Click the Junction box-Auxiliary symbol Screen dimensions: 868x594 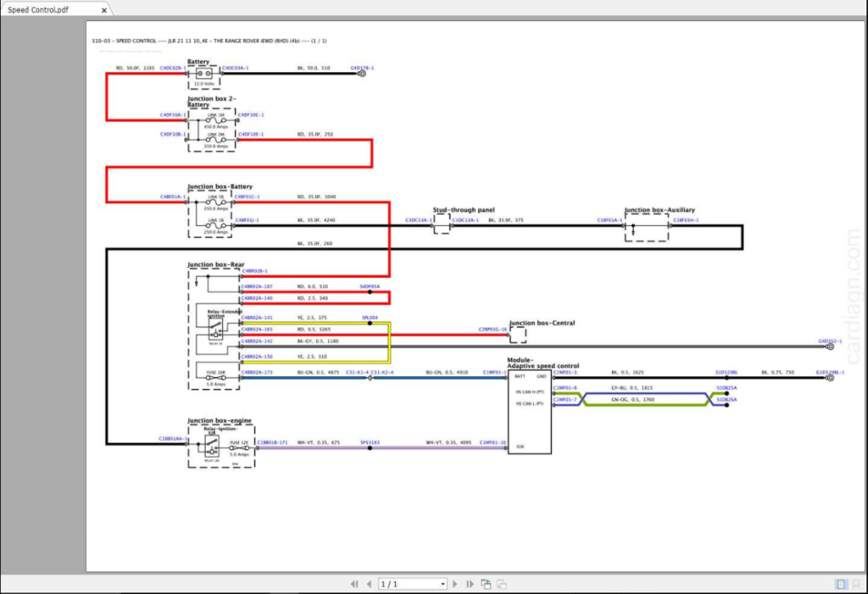coord(647,228)
